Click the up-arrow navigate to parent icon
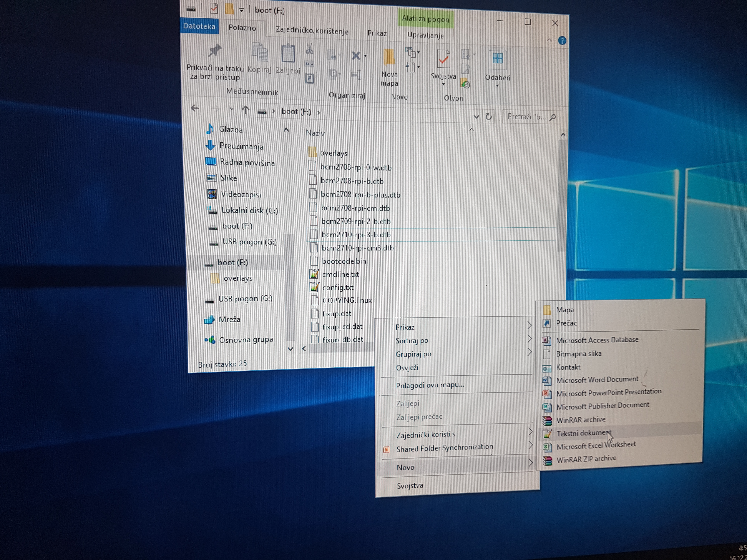Viewport: 747px width, 560px height. click(x=245, y=110)
